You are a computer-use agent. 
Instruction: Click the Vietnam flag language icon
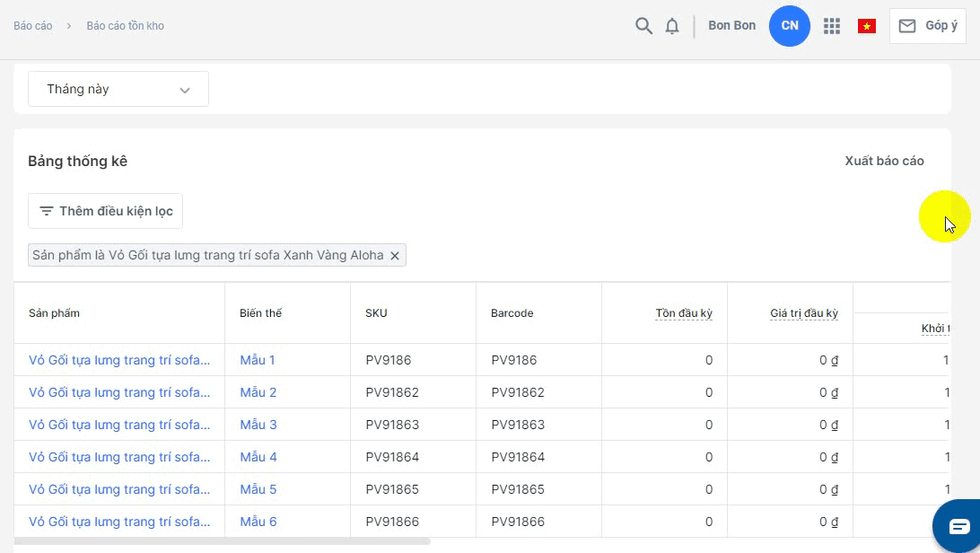pos(866,26)
